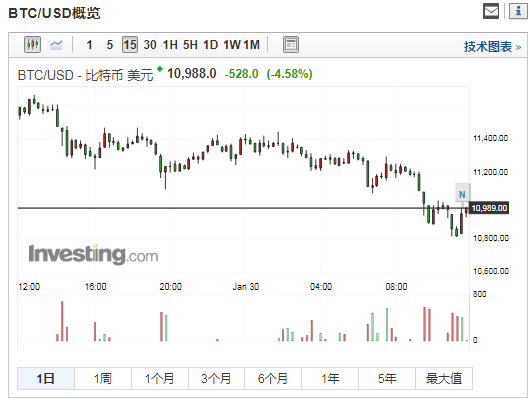Choose the 1D chart interval
Viewport: 530px width, 400px height.
[210, 45]
